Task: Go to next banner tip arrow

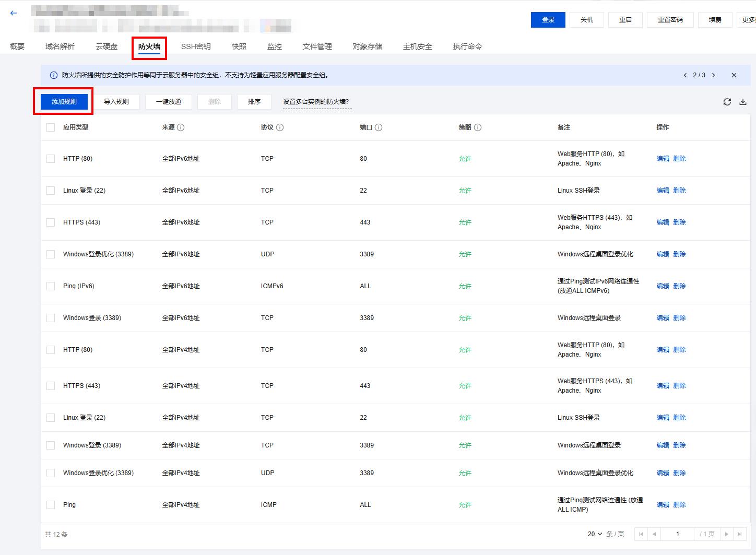Action: [x=714, y=75]
